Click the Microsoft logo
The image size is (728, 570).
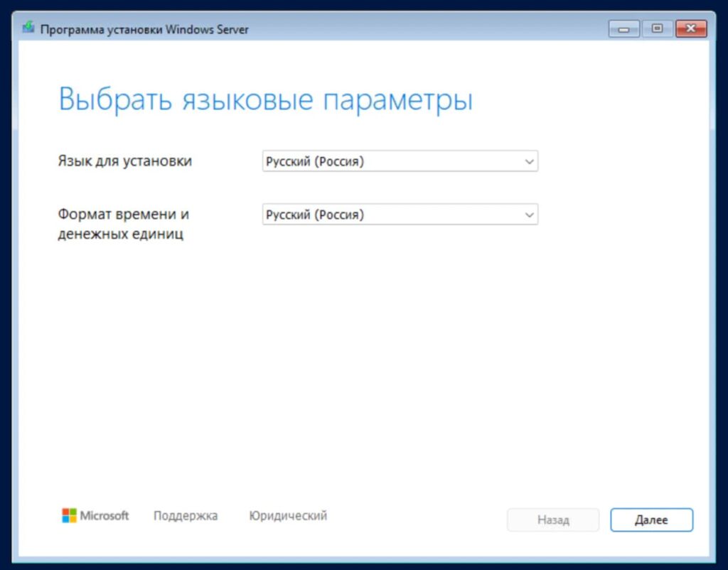[x=95, y=515]
